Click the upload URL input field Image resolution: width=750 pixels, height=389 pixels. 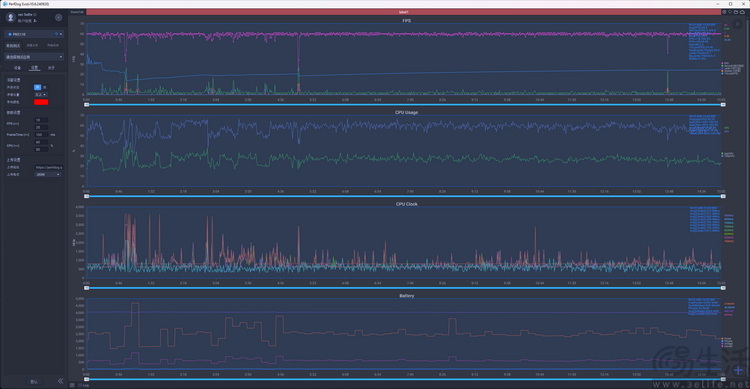click(x=48, y=167)
